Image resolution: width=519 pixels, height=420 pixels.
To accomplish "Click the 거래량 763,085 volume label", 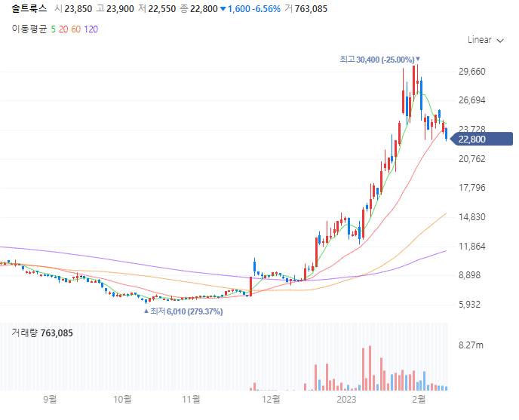I will point(42,333).
